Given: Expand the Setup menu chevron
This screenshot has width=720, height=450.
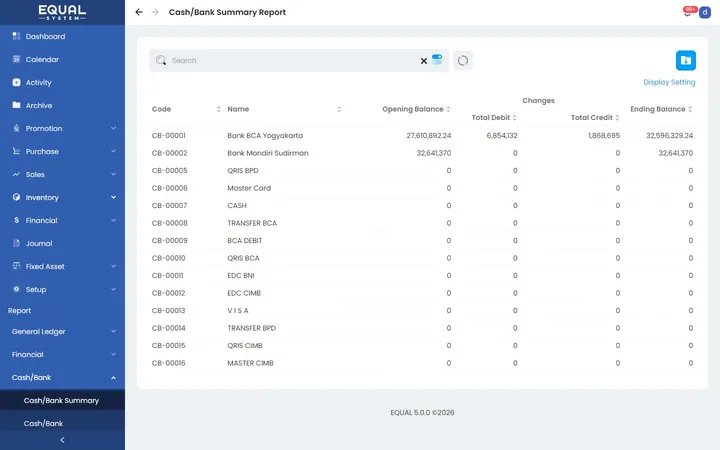Looking at the screenshot, I should [x=113, y=289].
